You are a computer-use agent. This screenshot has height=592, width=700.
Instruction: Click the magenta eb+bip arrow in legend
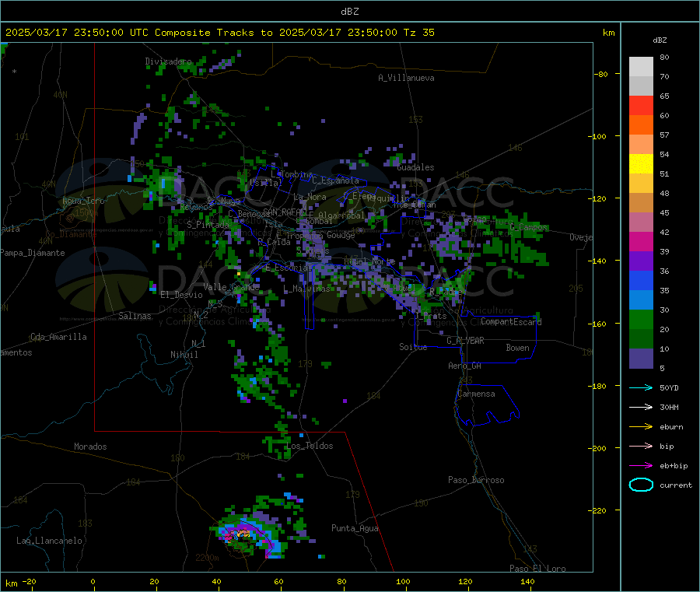[641, 466]
